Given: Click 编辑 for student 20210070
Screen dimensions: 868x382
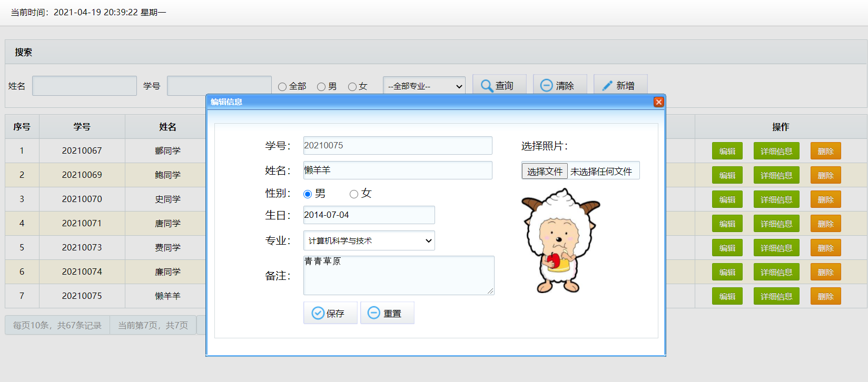Looking at the screenshot, I should click(727, 199).
